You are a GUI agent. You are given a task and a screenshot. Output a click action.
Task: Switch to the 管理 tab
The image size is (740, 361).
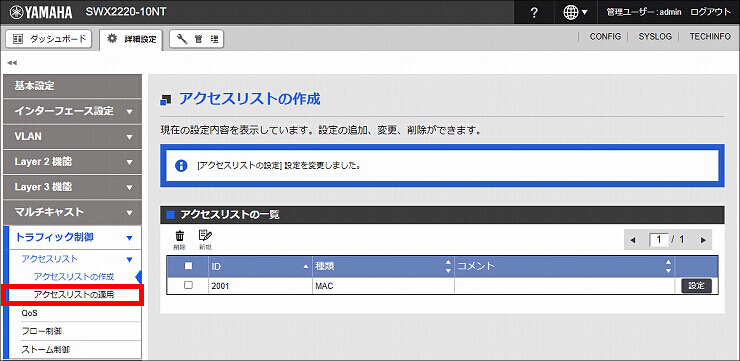coord(196,40)
